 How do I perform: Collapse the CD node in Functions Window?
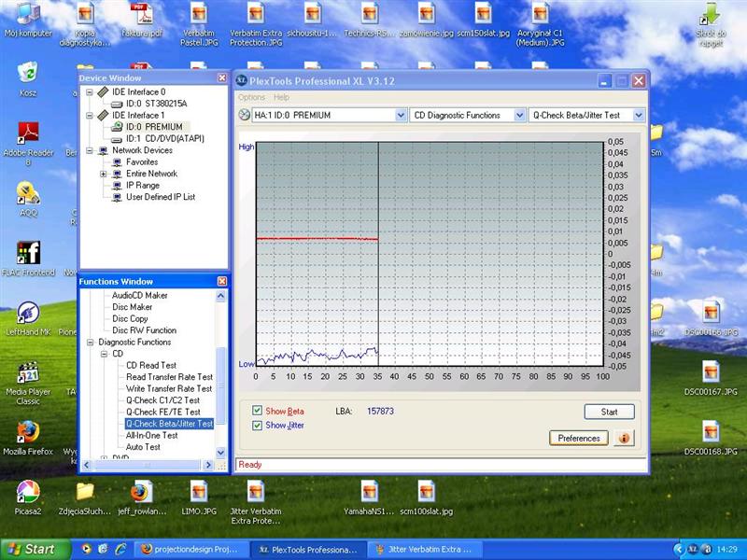(104, 354)
